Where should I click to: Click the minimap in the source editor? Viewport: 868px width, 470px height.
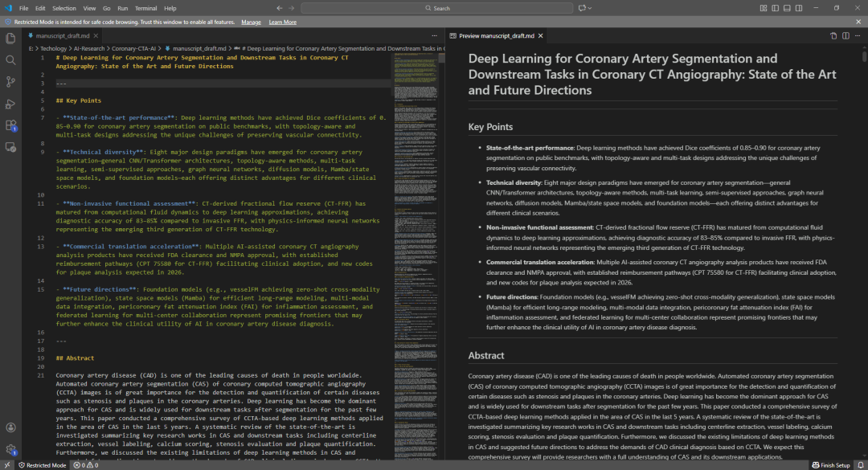click(x=416, y=255)
